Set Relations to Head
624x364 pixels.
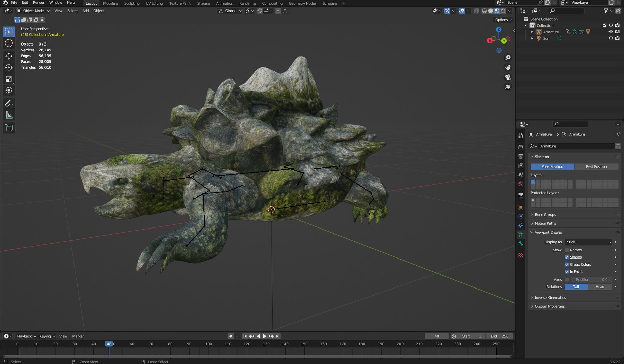point(600,287)
